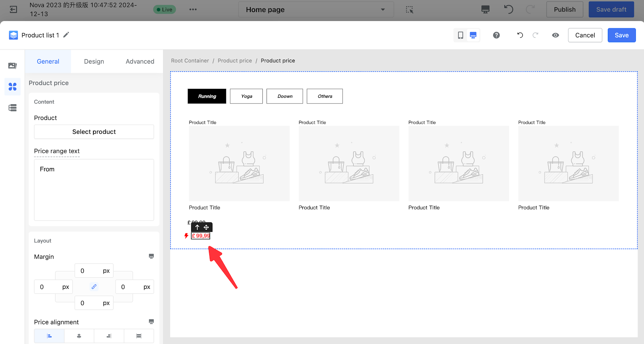Click the Select product button
Screen dimensions: 644x344
tap(94, 132)
